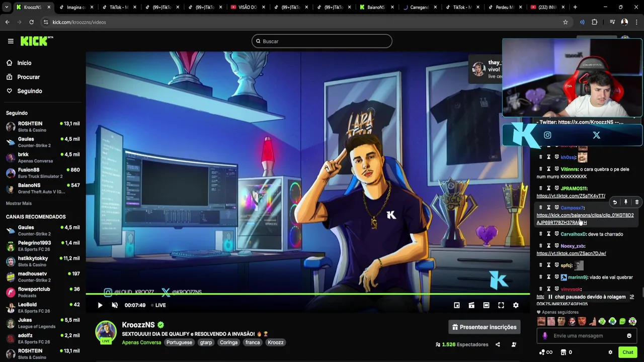This screenshot has height=362, width=644.
Task: Open X Twitter icon on overlay
Action: [x=596, y=135]
